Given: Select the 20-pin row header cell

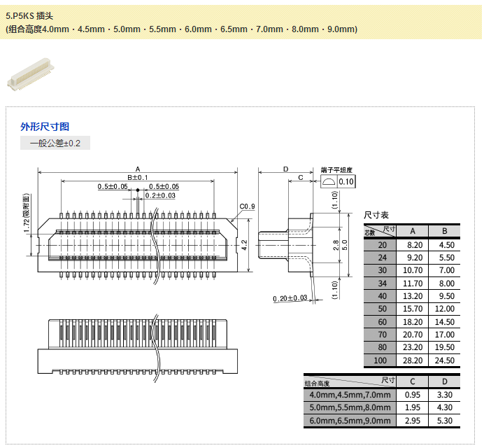Looking at the screenshot, I should [x=381, y=245].
